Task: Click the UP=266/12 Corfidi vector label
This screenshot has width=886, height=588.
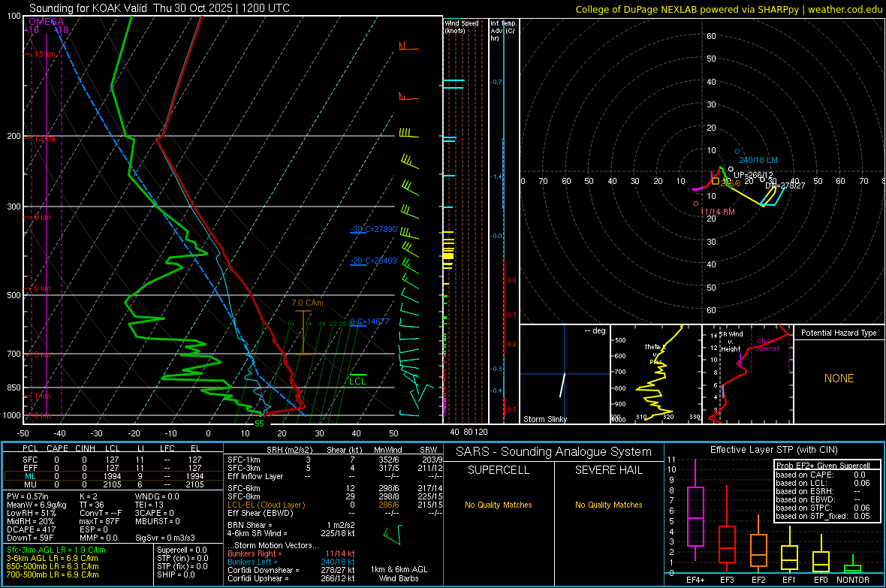Action: pos(752,175)
